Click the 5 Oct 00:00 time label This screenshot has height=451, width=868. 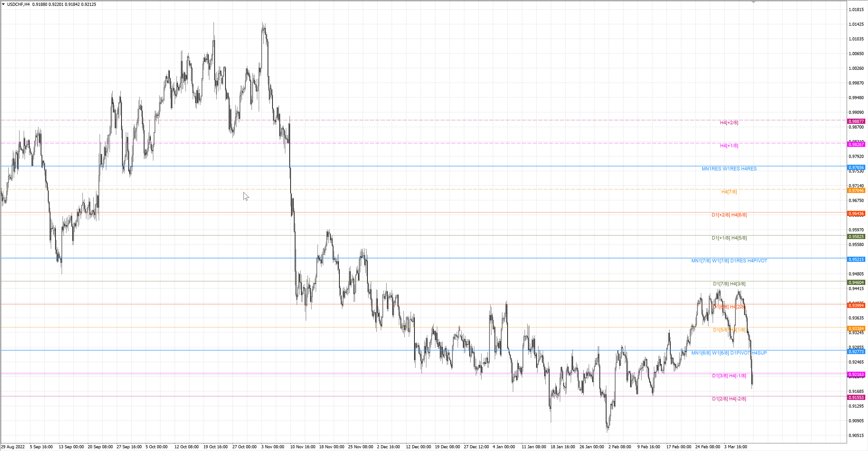156,447
